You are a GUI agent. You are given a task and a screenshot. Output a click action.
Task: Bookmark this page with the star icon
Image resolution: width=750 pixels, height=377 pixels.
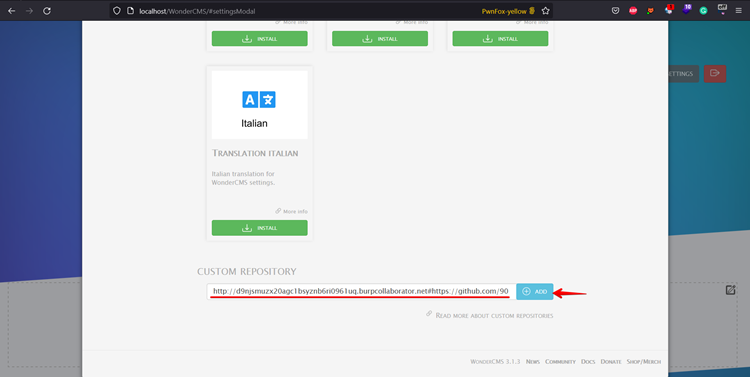(x=545, y=11)
